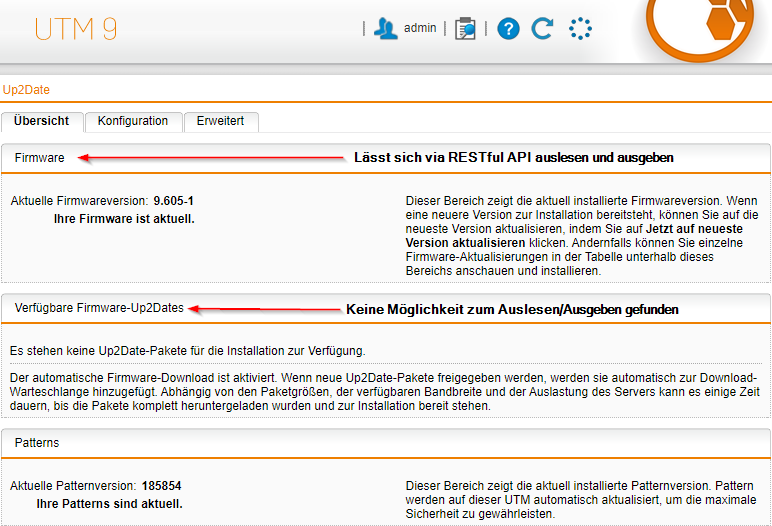Click 'Ihre Firmware ist aktuell.' text

tap(124, 219)
